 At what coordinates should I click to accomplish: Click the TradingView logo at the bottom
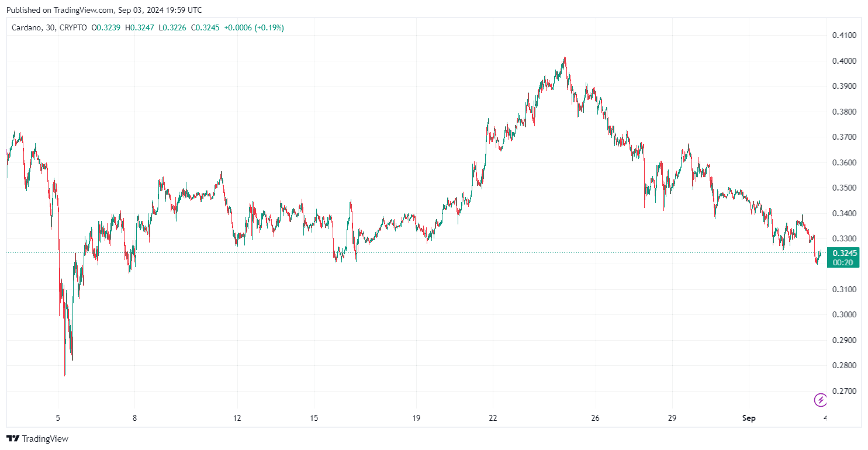coord(37,438)
